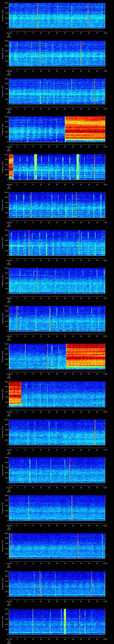Viewport: 114px width, 644px height.
Task: Click the 5:04:00 start time label
Action: [9, 147]
